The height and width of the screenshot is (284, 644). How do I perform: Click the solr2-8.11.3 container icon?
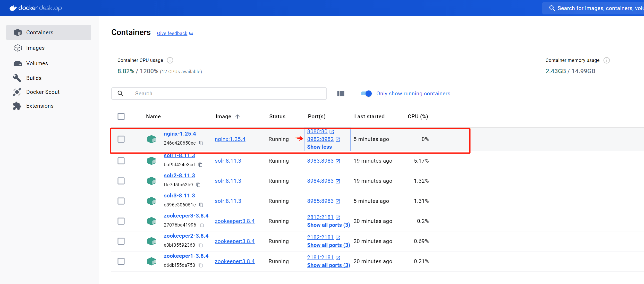pyautogui.click(x=151, y=181)
